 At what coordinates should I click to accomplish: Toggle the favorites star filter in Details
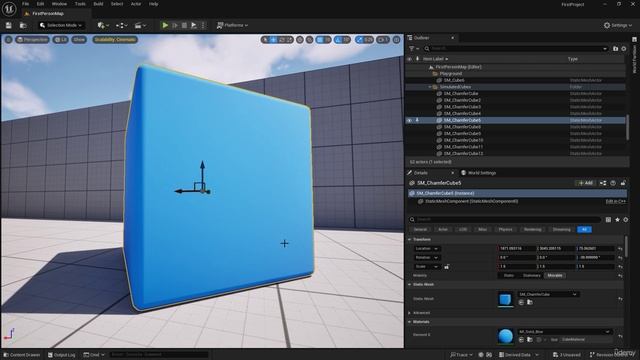[x=617, y=220]
